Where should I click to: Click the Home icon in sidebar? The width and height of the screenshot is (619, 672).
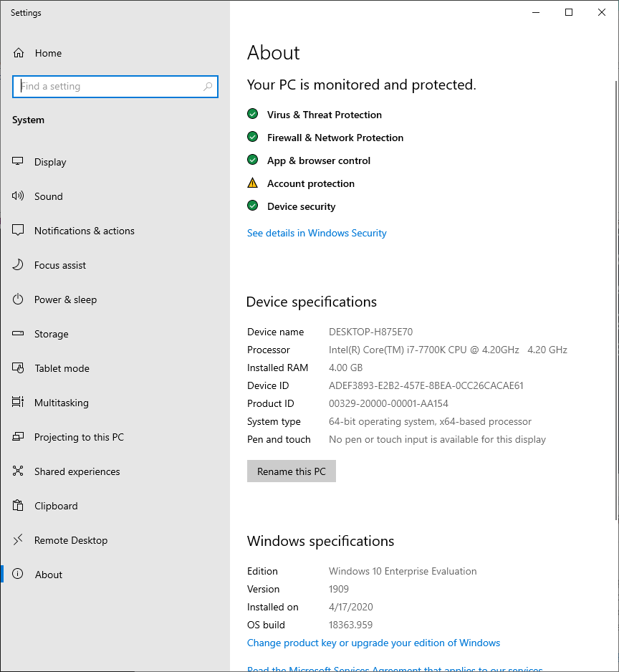pyautogui.click(x=19, y=53)
